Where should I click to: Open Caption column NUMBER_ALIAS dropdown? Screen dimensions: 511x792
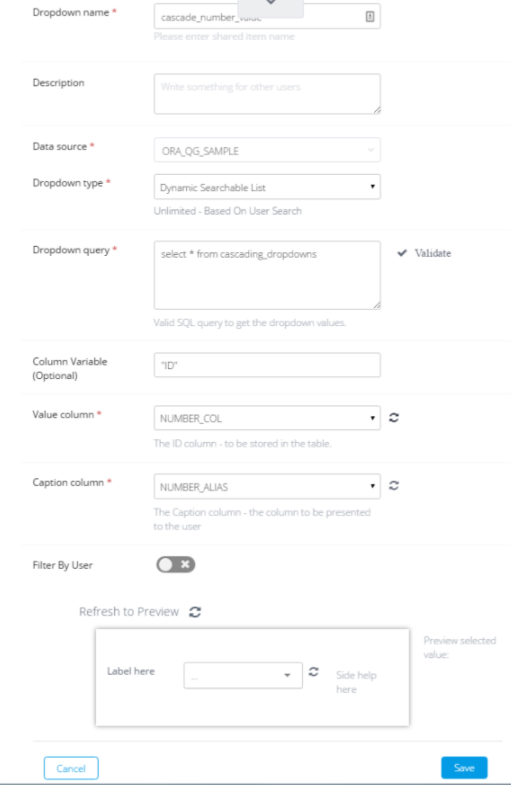267,486
